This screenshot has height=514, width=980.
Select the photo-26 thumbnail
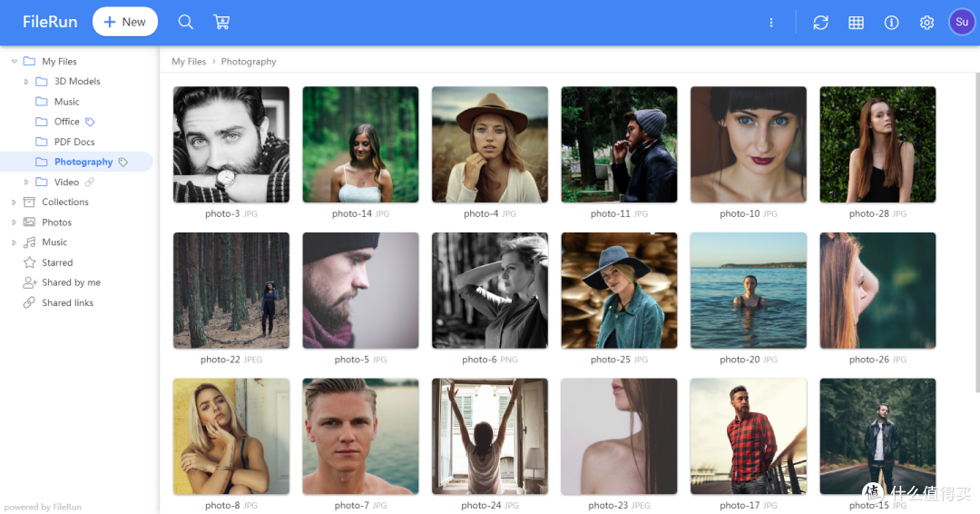click(x=878, y=290)
